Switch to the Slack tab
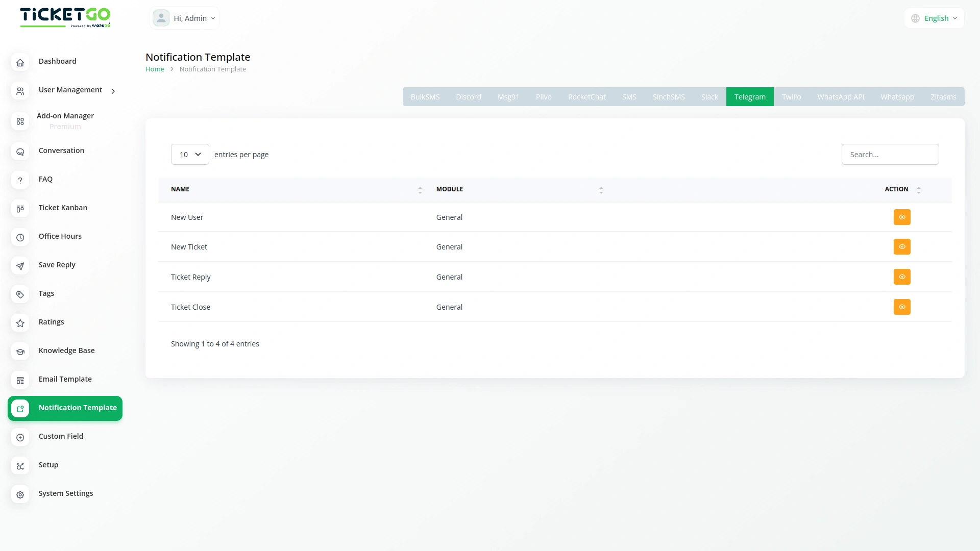The height and width of the screenshot is (551, 980). pyautogui.click(x=709, y=97)
